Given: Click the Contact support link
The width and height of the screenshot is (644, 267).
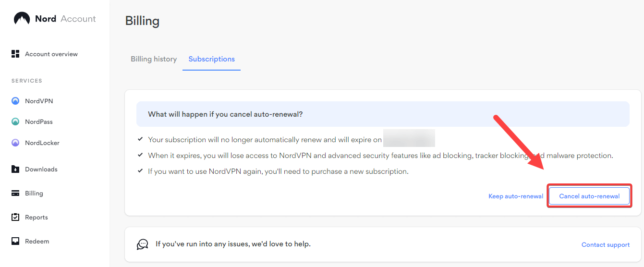Looking at the screenshot, I should click(x=606, y=244).
